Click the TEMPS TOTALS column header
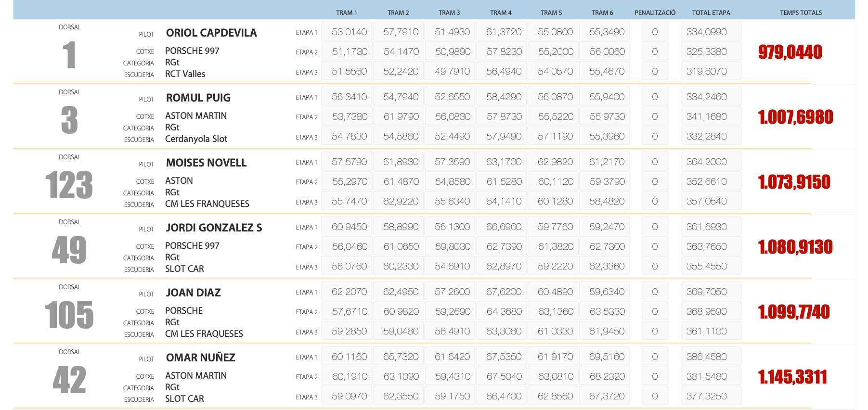Viewport: 868px width, 410px height. point(801,13)
